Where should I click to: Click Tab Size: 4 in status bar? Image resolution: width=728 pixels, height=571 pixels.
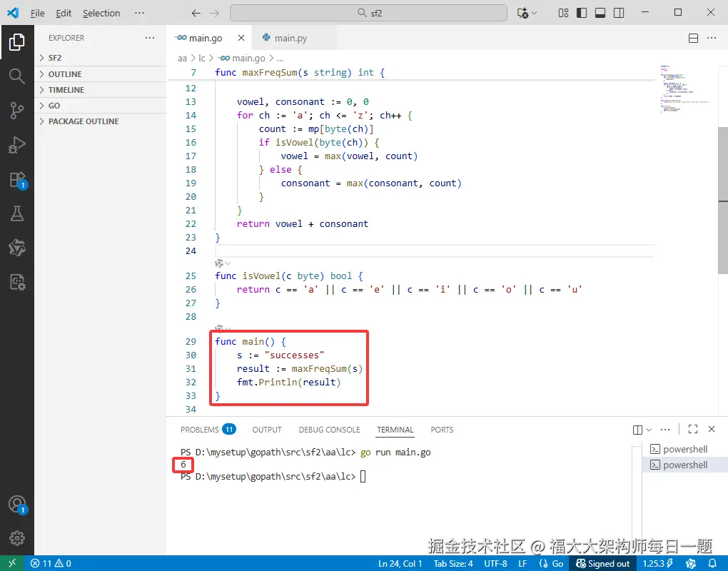coord(453,563)
